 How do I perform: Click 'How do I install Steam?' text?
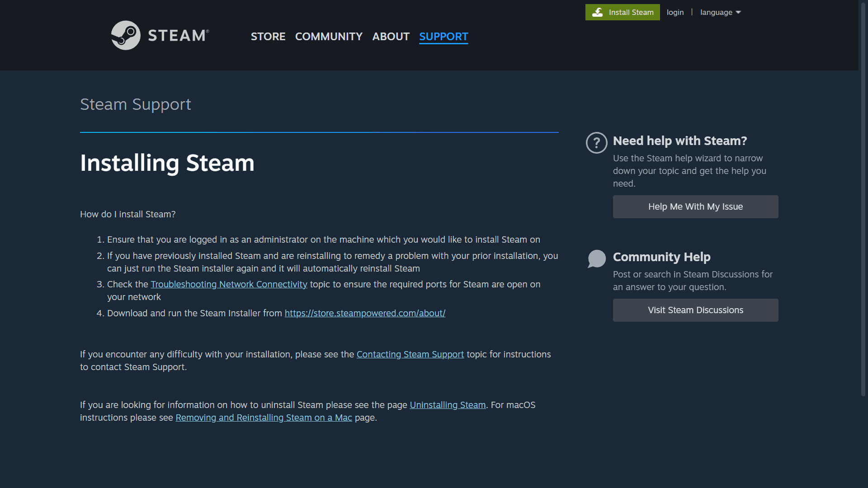(x=128, y=214)
